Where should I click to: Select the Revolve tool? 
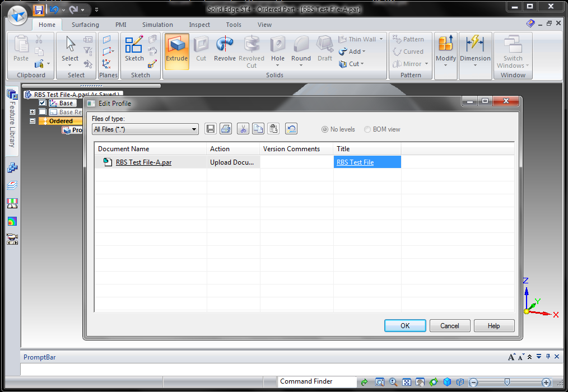point(225,49)
